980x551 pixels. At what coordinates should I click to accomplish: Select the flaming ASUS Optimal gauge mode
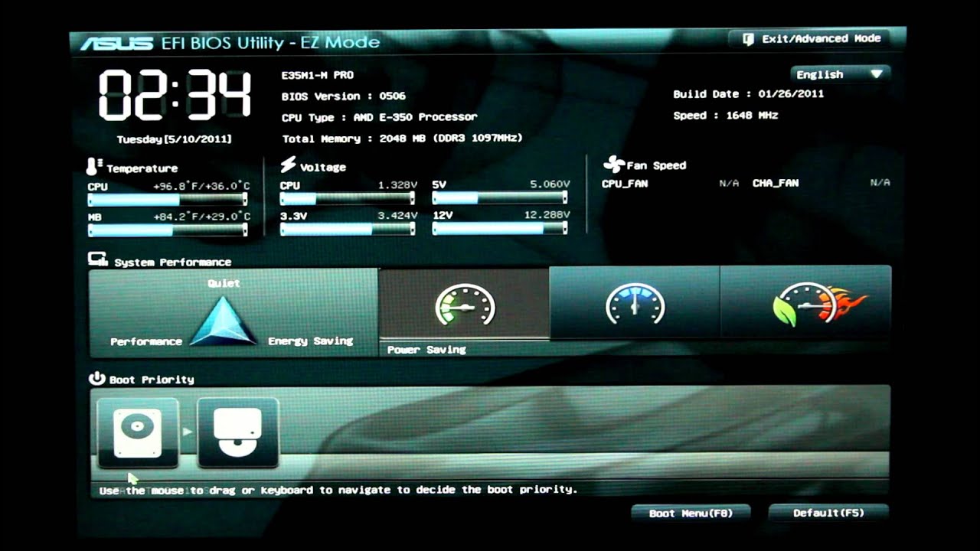pyautogui.click(x=805, y=303)
